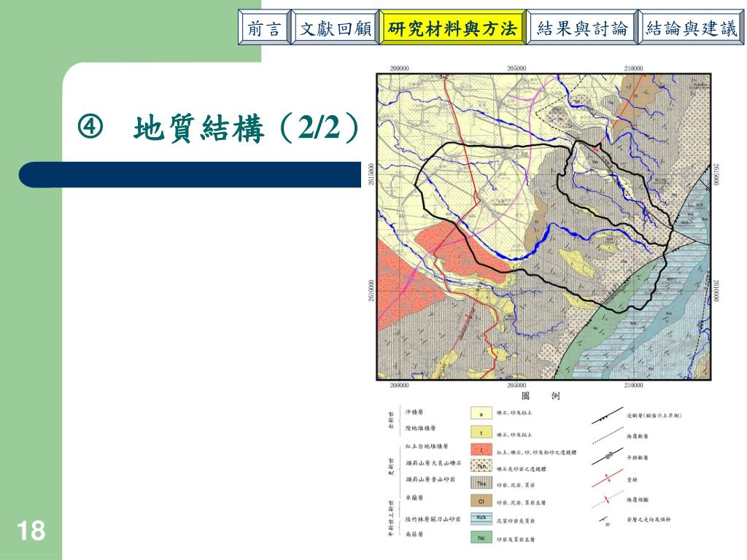
Task: Select the highlighted 研究材料與方法 tab
Action: (x=452, y=28)
